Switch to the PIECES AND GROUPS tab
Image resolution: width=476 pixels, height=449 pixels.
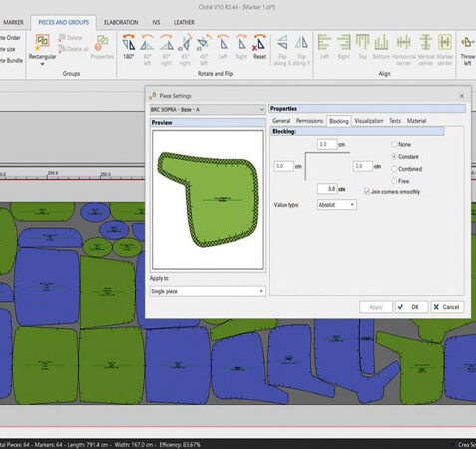pyautogui.click(x=64, y=22)
